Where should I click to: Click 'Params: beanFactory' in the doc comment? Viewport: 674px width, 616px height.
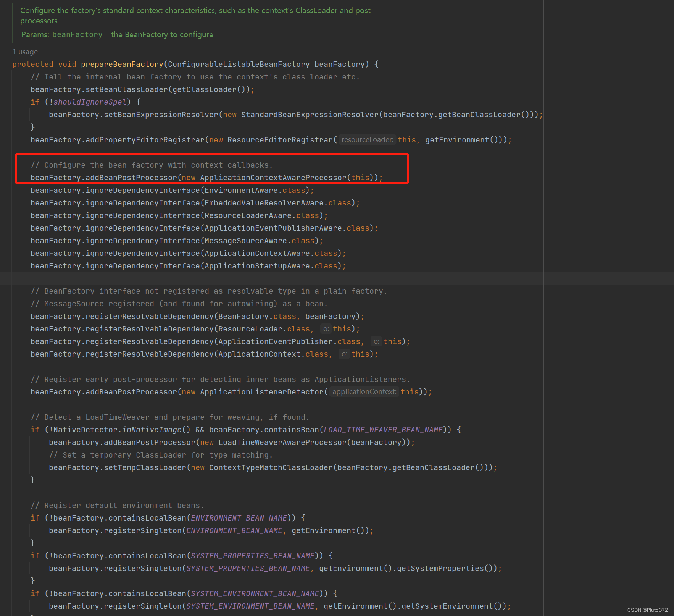click(62, 34)
